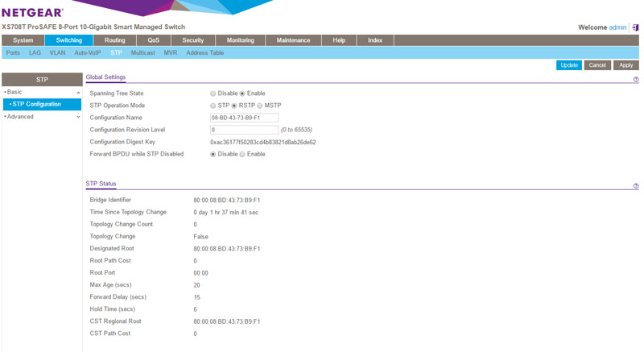Image resolution: width=644 pixels, height=352 pixels.
Task: Click the Configuration Revision Level field
Action: coord(244,130)
